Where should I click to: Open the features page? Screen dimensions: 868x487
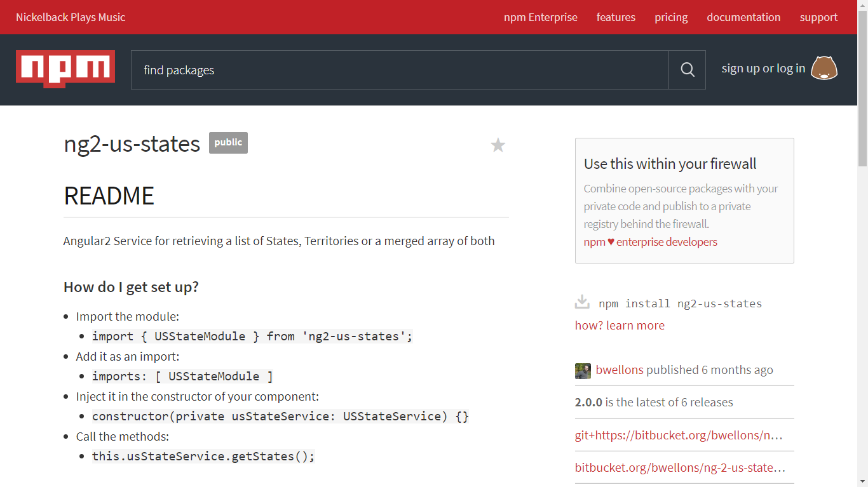[x=616, y=17]
